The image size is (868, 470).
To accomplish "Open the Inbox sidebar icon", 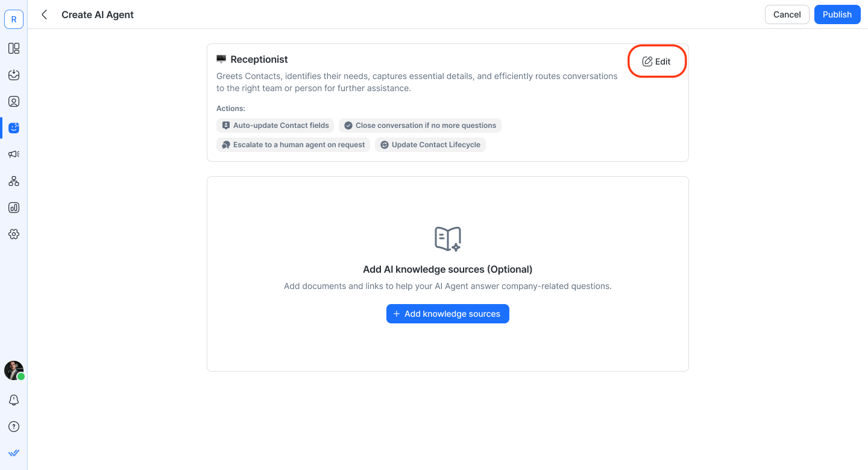I will click(x=14, y=75).
